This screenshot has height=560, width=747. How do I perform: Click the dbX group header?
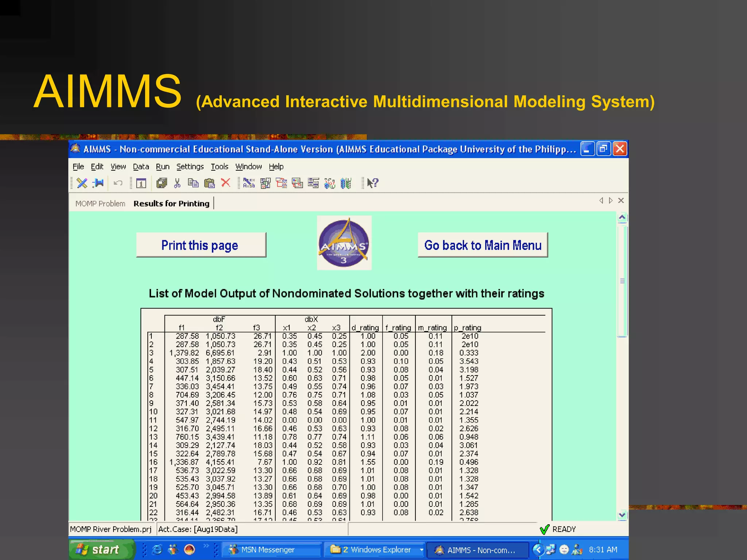(311, 319)
